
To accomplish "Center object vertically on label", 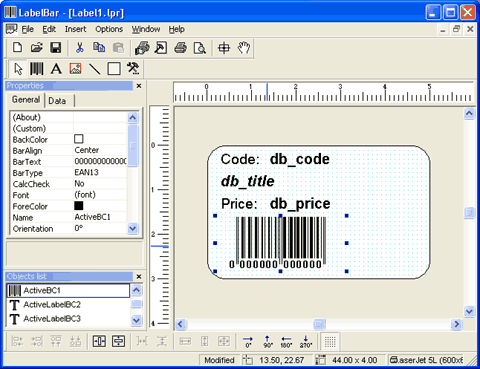I will coord(119,341).
